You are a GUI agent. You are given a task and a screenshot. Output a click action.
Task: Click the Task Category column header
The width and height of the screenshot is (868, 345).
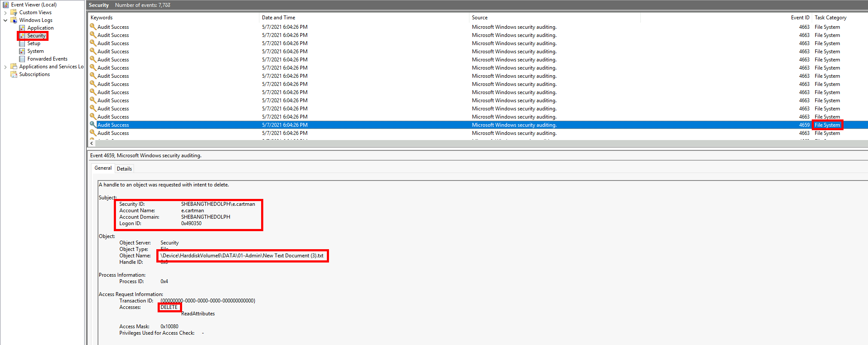click(x=830, y=18)
